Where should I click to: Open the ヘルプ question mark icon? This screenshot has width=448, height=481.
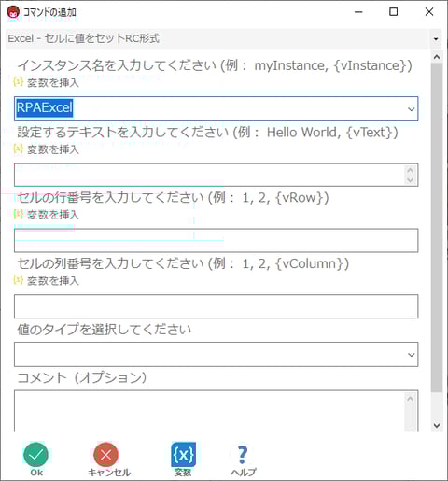[243, 455]
